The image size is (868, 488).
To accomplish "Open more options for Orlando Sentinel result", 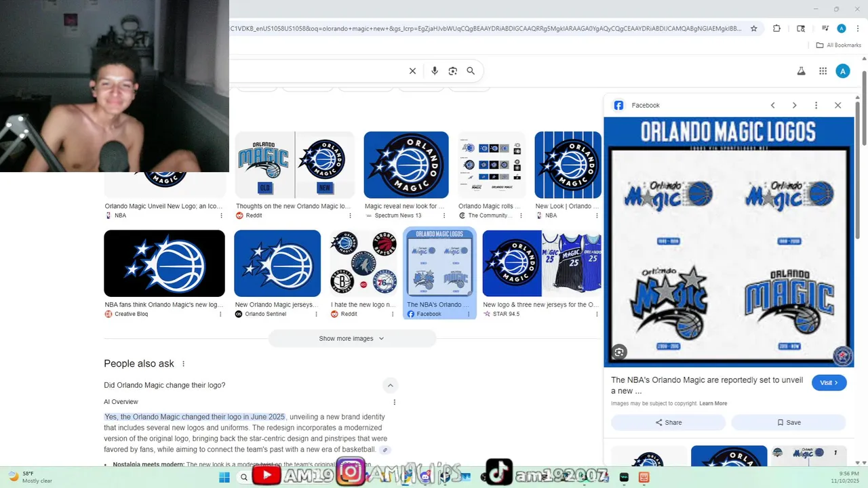I will pos(317,314).
